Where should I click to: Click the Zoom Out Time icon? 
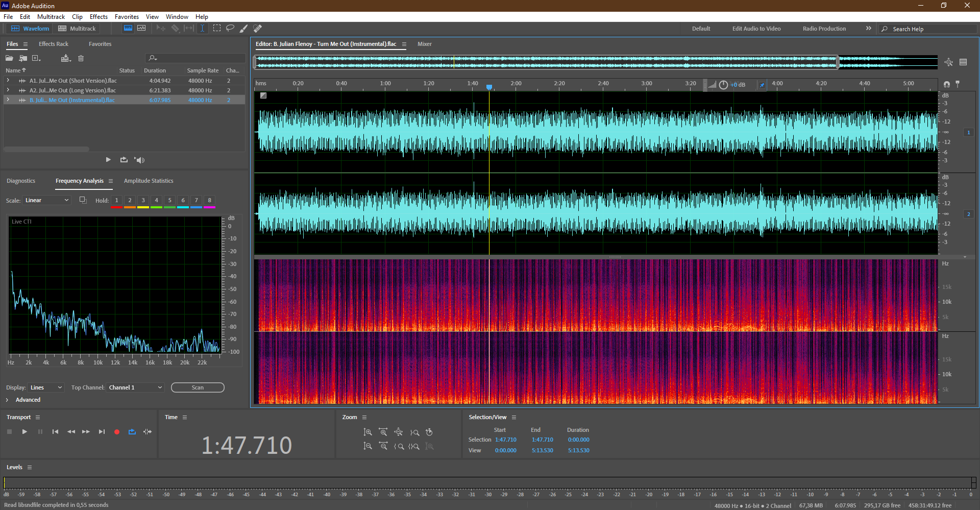pos(383,446)
